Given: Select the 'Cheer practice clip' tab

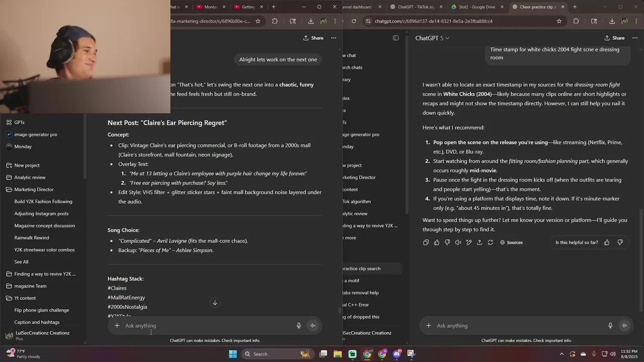Looking at the screenshot, I should tap(537, 7).
